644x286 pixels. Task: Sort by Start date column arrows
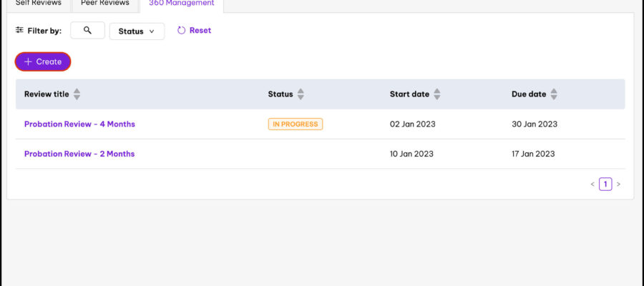click(x=437, y=94)
